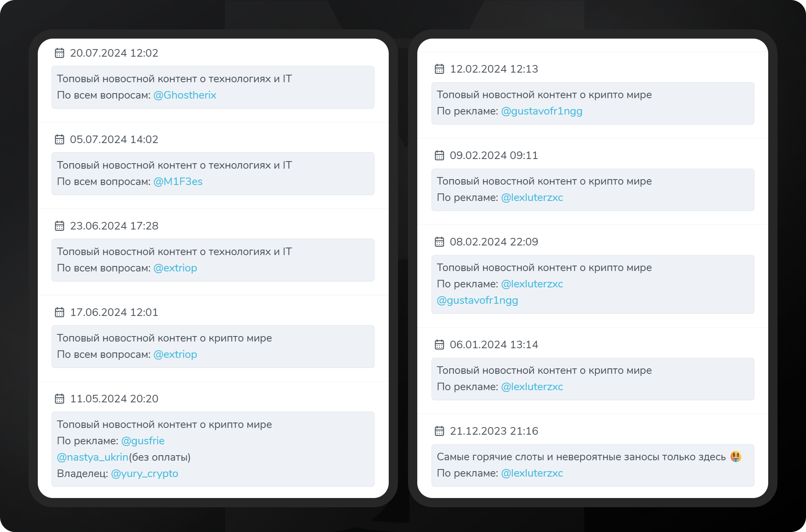The image size is (806, 532).
Task: Open @lexluterzxc link in the 09.02.2024 entry
Action: pyautogui.click(x=532, y=198)
